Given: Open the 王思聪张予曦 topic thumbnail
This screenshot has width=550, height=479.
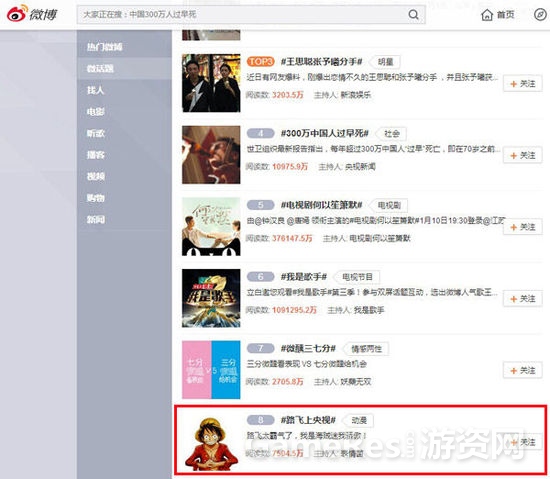Looking at the screenshot, I should pyautogui.click(x=211, y=83).
